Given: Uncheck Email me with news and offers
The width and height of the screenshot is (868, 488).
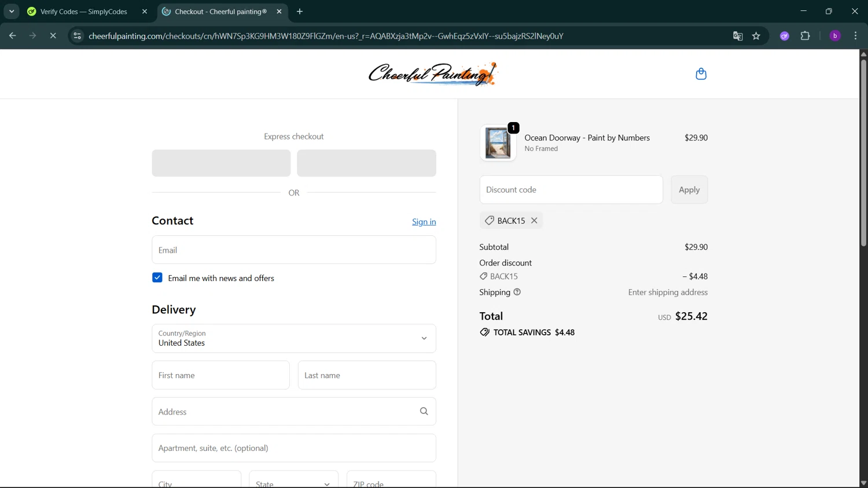Looking at the screenshot, I should pos(157,278).
